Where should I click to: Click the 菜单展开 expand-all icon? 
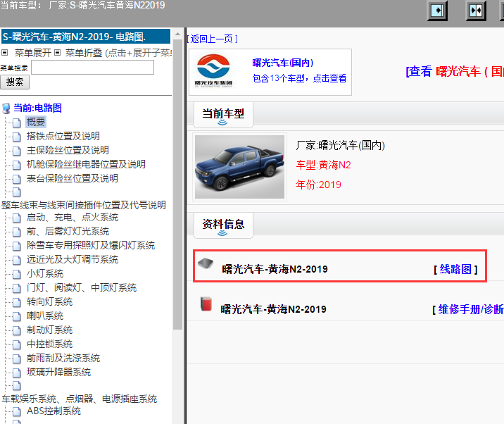point(4,52)
